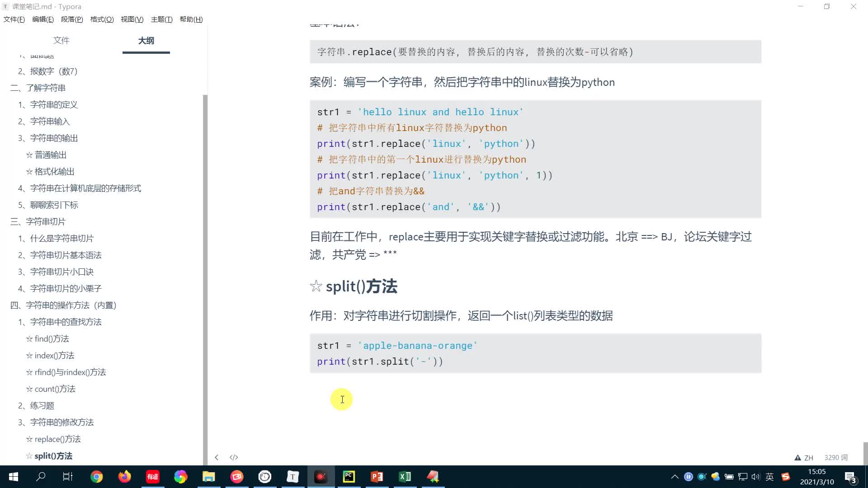The height and width of the screenshot is (488, 868).
Task: Open Task View on taskbar
Action: (x=68, y=477)
